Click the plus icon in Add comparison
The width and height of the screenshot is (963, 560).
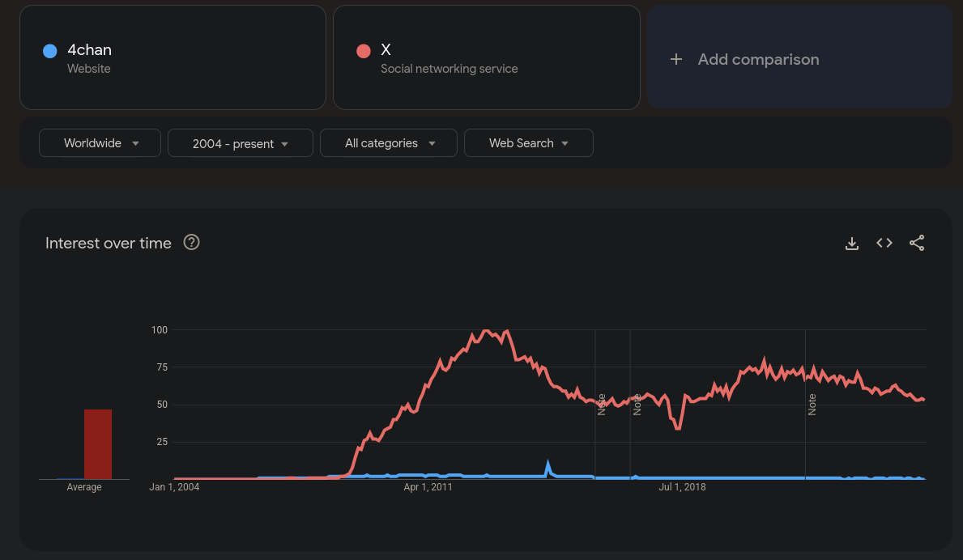(676, 60)
